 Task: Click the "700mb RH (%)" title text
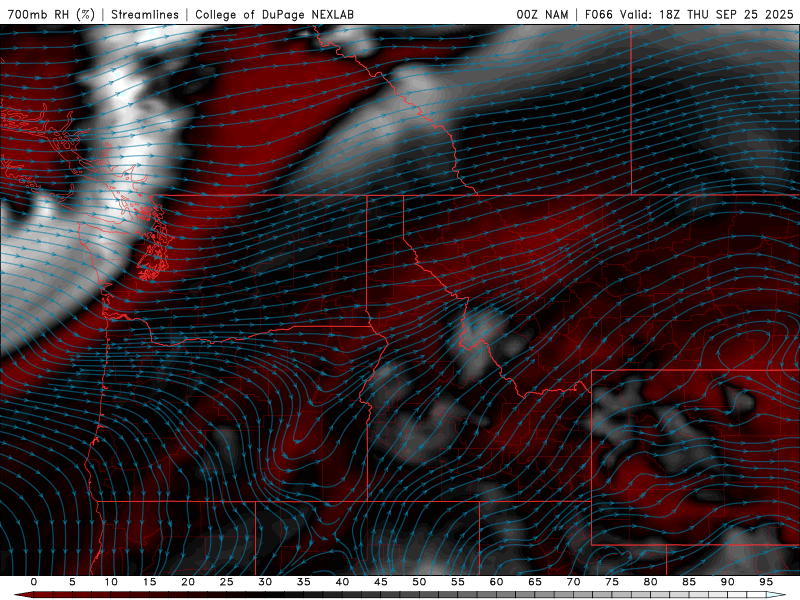(x=51, y=14)
